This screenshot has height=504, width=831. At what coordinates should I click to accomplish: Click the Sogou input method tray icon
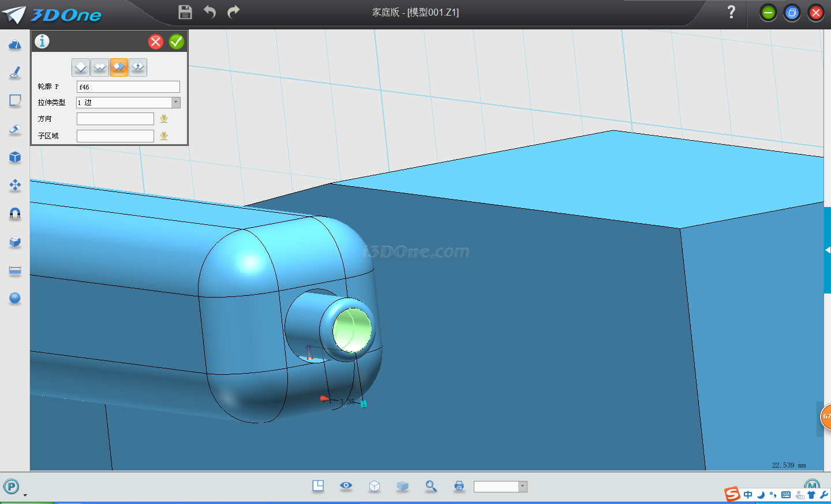pos(732,494)
